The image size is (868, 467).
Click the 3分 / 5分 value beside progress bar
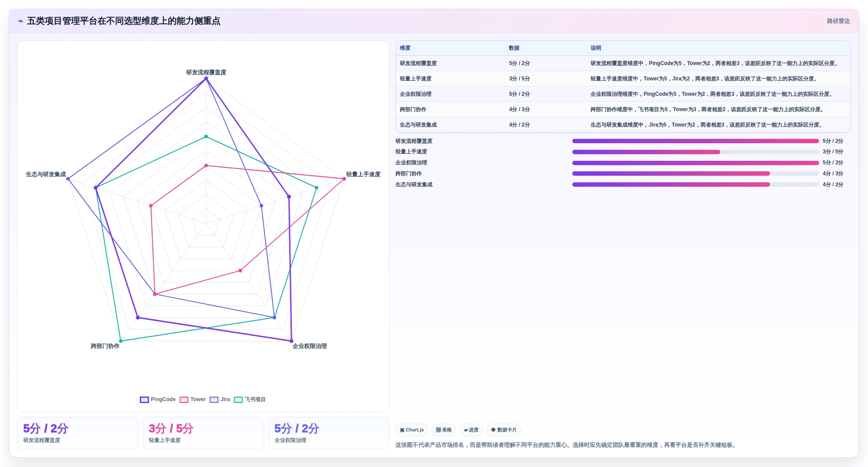pyautogui.click(x=833, y=152)
